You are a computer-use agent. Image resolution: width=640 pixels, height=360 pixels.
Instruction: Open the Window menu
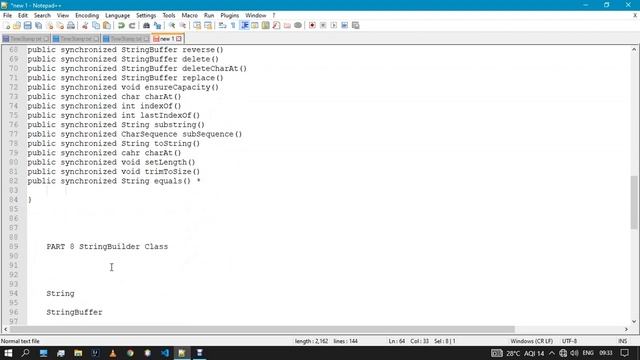[256, 16]
